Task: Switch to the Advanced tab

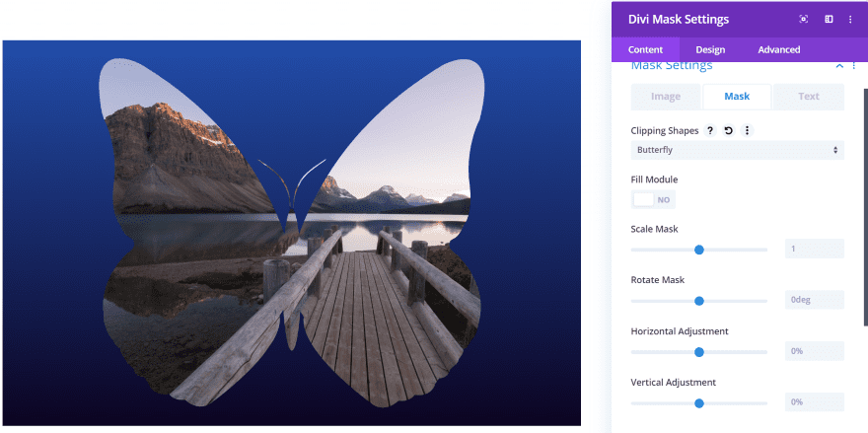Action: pyautogui.click(x=779, y=50)
